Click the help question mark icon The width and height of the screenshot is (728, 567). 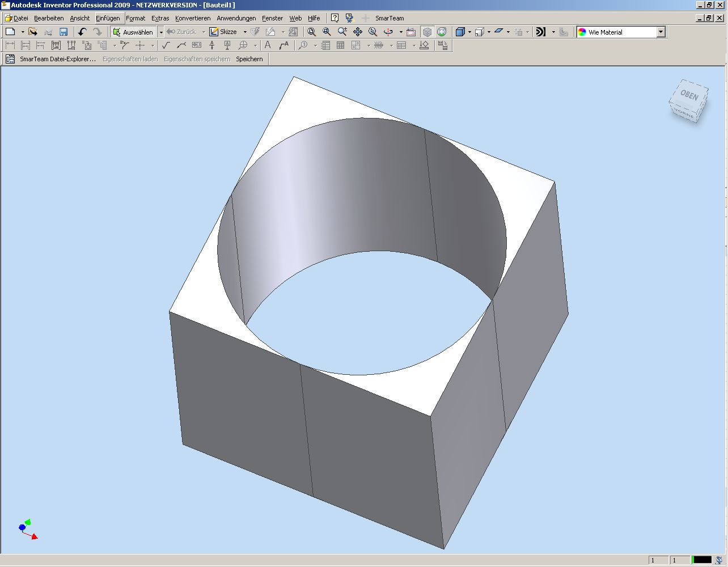(335, 18)
